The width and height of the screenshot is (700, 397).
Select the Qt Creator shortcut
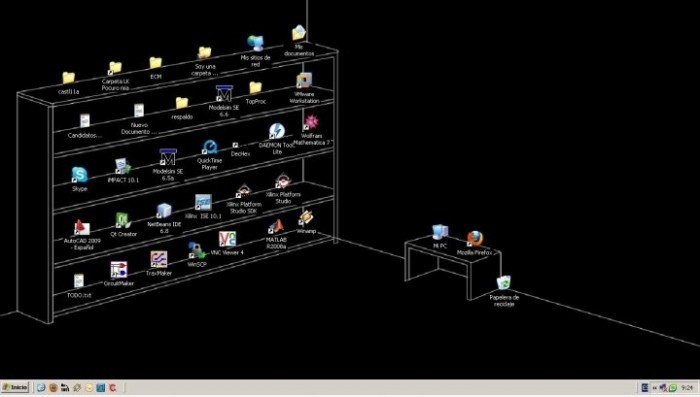123,221
